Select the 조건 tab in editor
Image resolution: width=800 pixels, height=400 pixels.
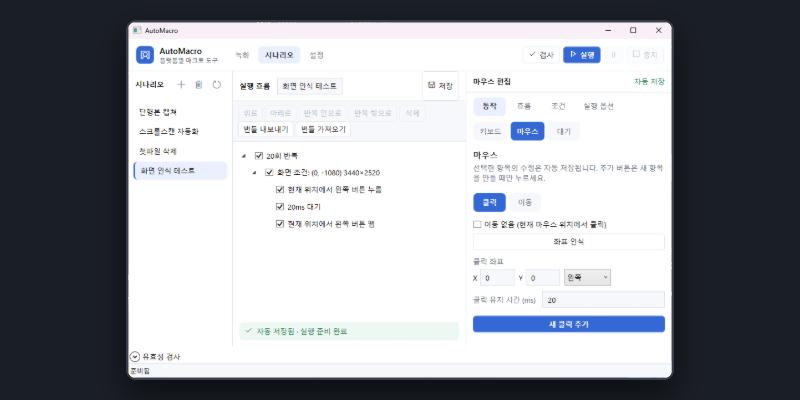[x=558, y=106]
